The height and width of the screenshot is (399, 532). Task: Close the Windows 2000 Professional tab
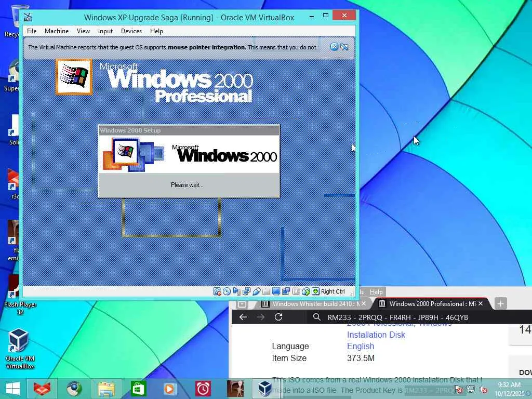481,303
